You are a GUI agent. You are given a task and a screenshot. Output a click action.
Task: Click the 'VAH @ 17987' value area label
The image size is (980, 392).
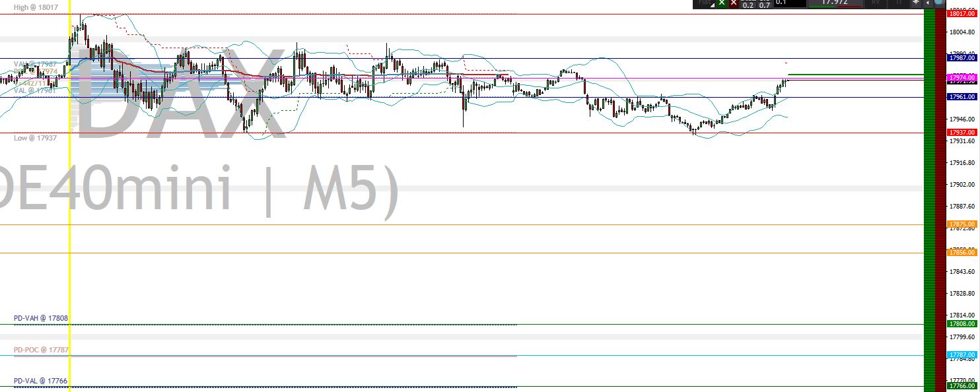tap(35, 64)
